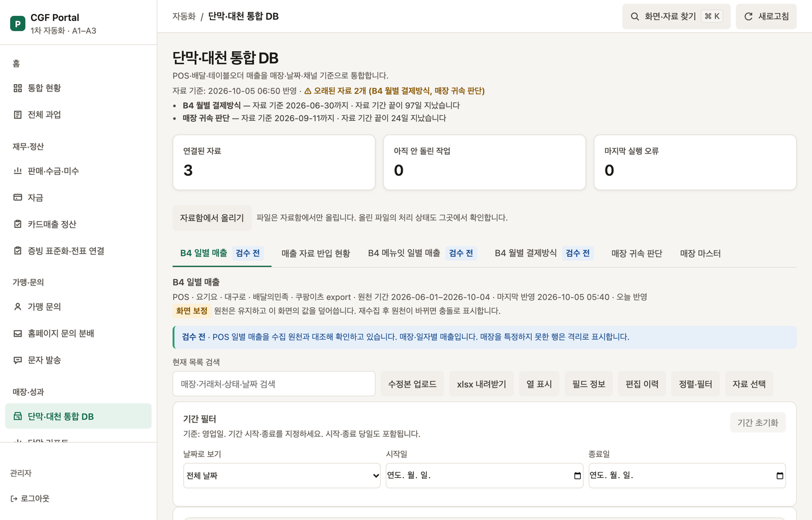Click the 수정본 업로드 button
Screen dimensions: 812x520
click(x=412, y=384)
